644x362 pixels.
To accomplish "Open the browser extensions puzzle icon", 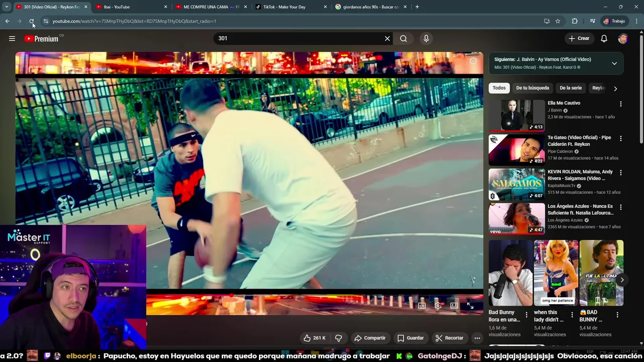I will click(x=575, y=21).
